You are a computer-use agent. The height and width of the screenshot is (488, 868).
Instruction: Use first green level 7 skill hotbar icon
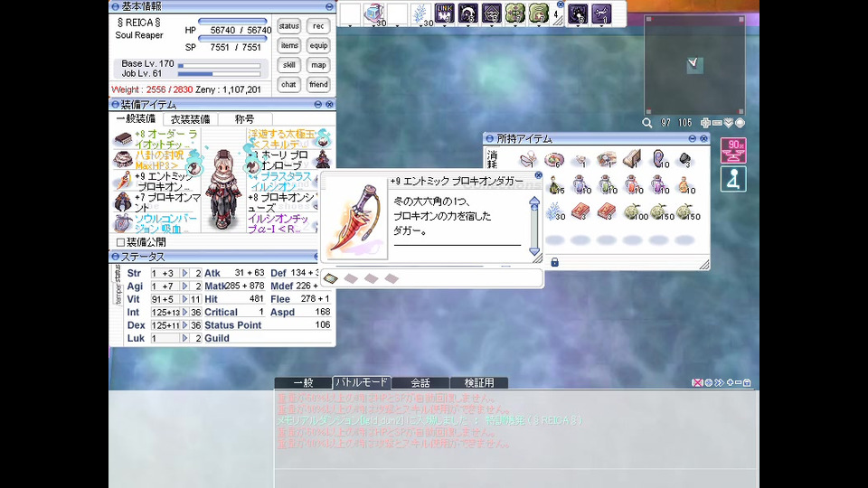point(514,14)
